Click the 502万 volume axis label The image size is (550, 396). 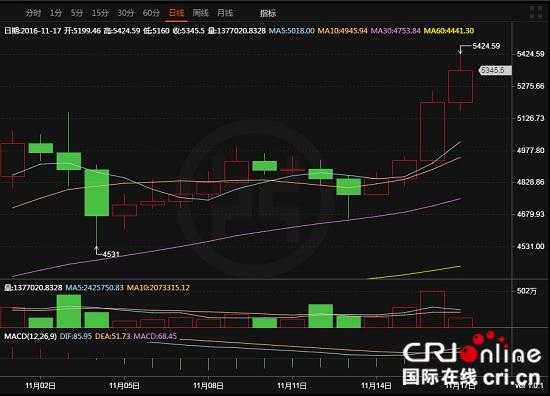(x=526, y=291)
